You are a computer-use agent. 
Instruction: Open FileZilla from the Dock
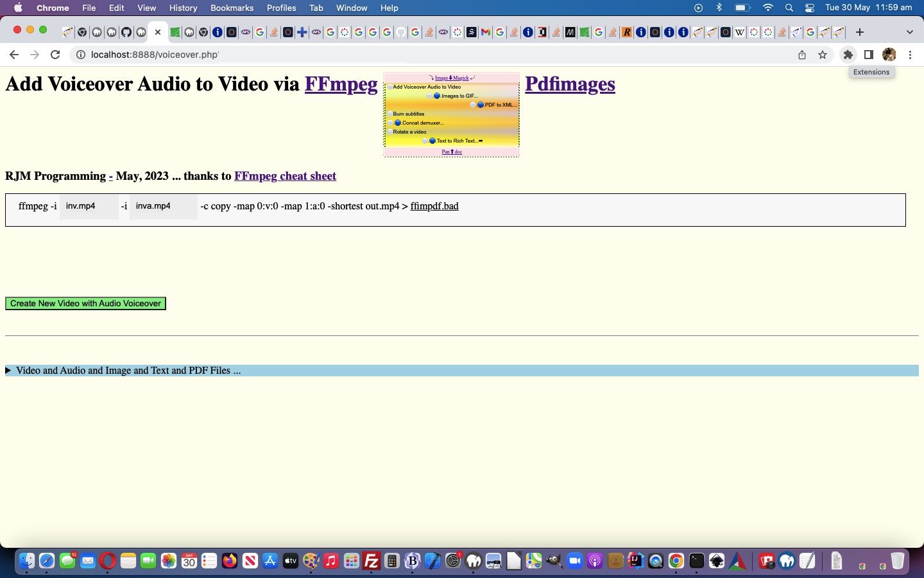pos(371,561)
